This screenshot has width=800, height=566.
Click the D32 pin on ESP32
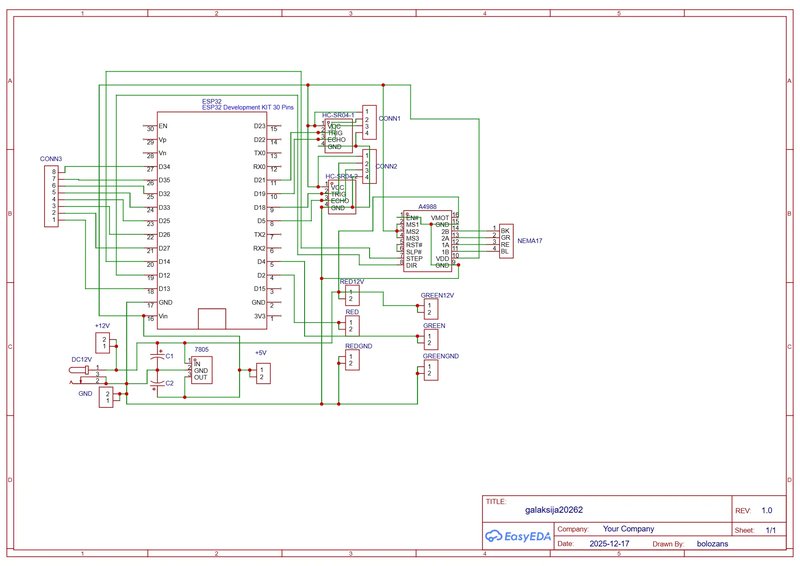tap(164, 194)
